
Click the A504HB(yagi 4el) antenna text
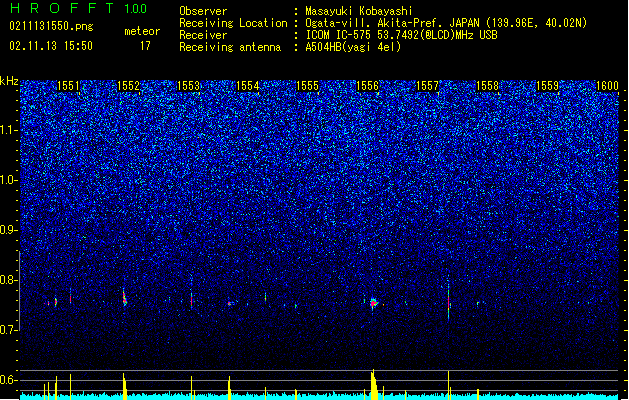tap(353, 47)
